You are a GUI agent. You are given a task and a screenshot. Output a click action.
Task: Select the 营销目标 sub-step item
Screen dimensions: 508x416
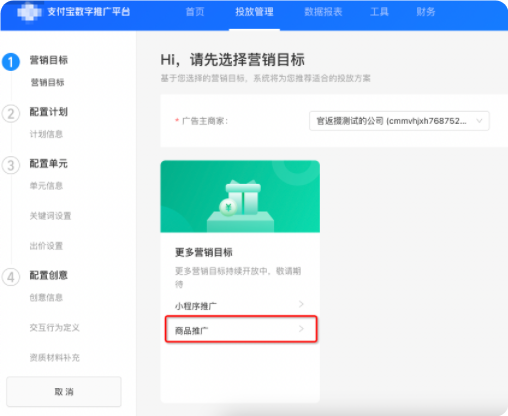coord(47,82)
